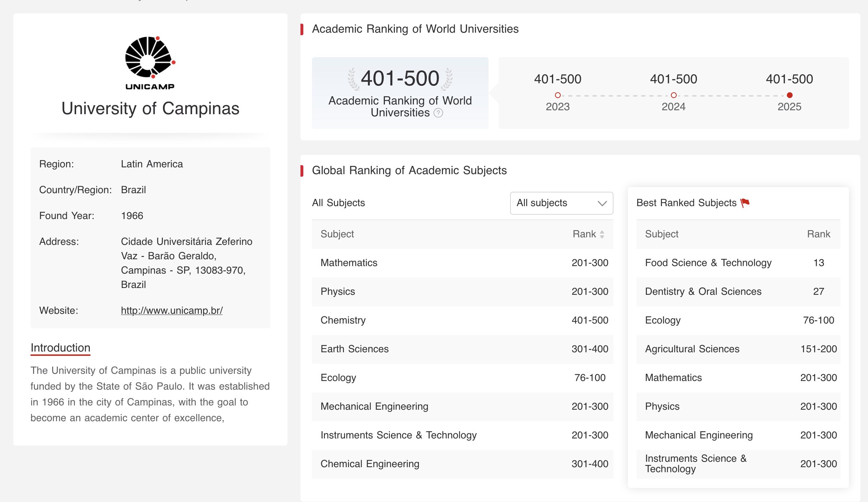Click Dentistry & Oral Sciences subject

[x=703, y=292]
